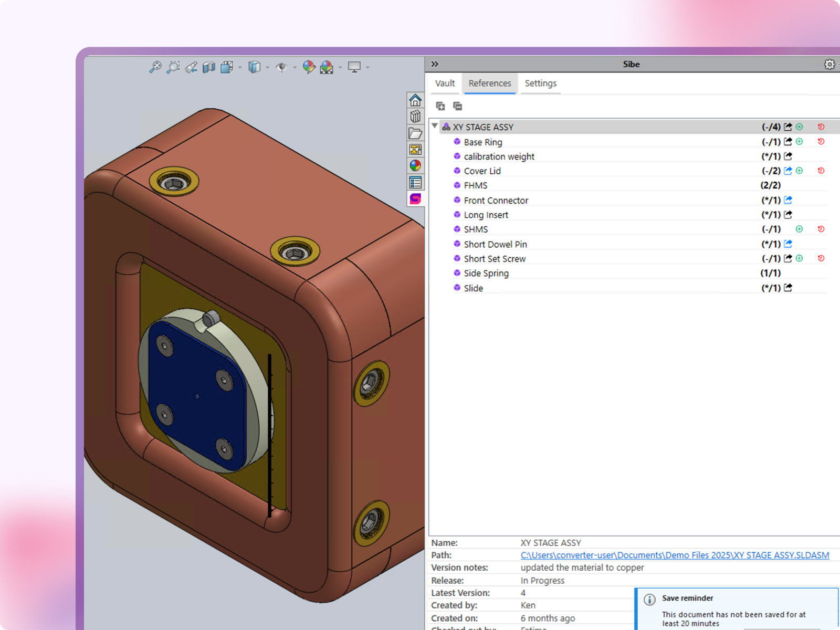Click the Save reminder notification title
The height and width of the screenshot is (630, 840).
687,598
